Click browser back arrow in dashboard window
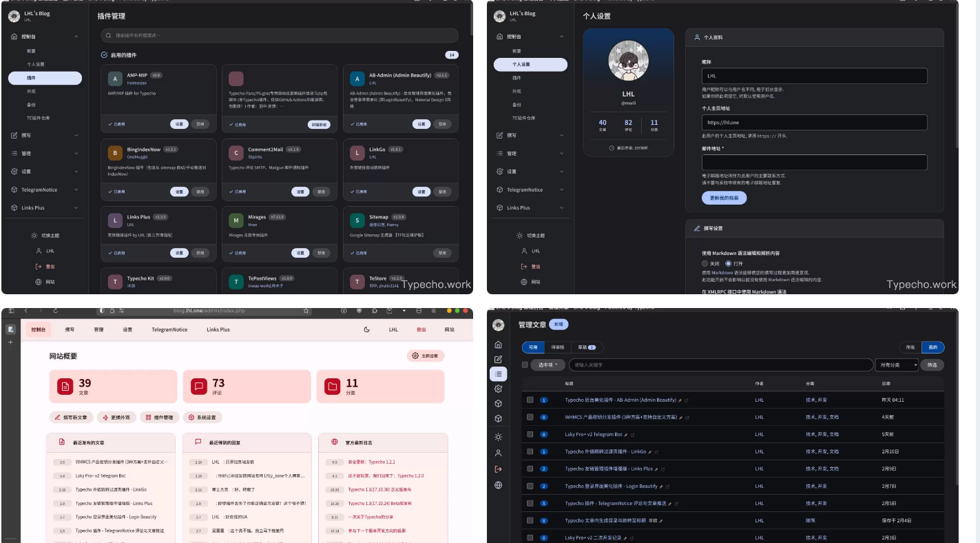 [x=25, y=311]
